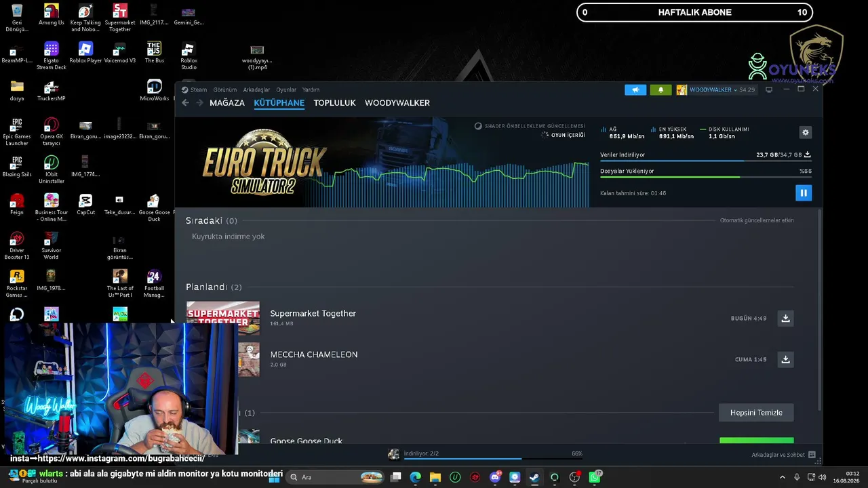Select the dosya folder on desktop

(17, 90)
